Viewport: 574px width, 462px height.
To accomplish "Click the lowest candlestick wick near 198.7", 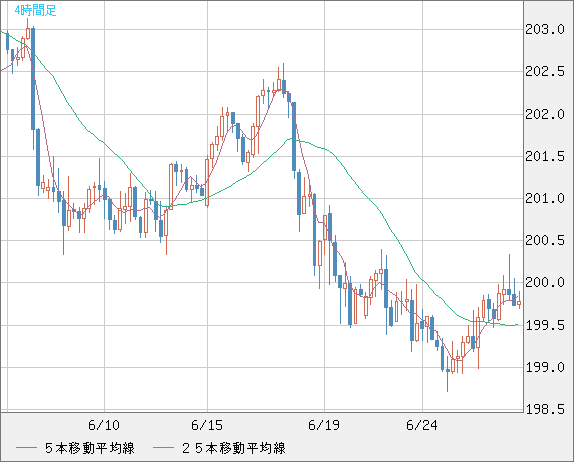I will click(447, 381).
